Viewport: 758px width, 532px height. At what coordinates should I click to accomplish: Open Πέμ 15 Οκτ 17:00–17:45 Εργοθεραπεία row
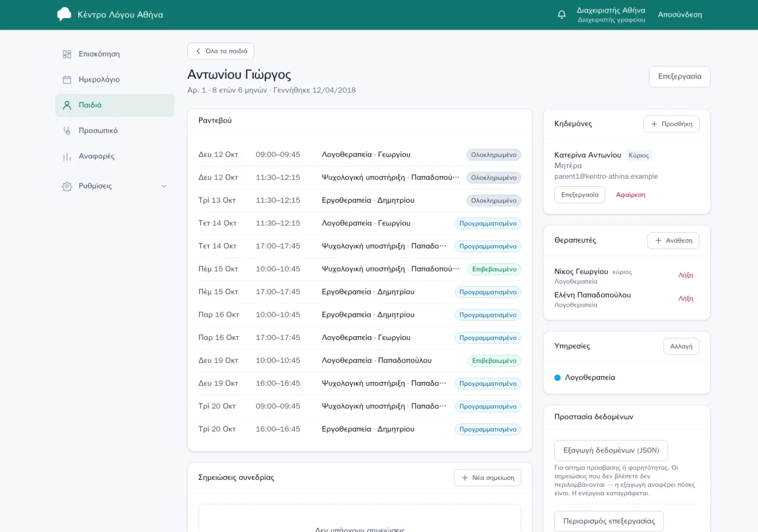[x=360, y=292]
